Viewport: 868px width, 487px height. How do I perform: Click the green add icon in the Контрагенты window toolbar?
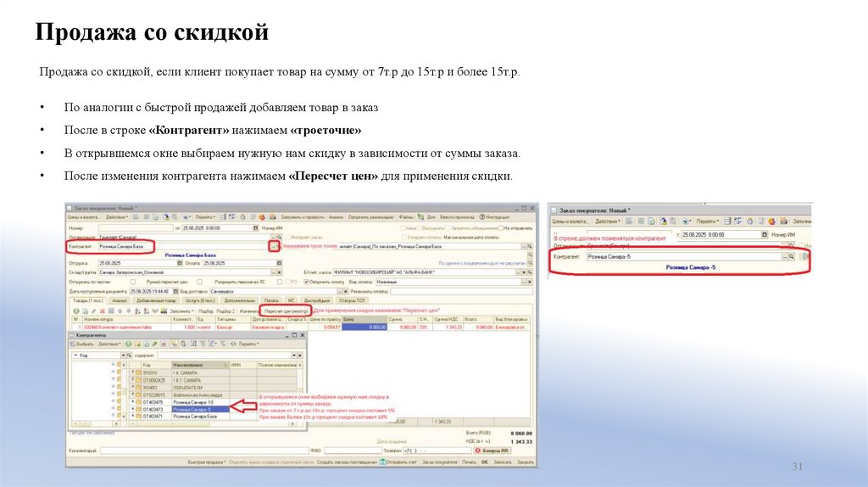[129, 344]
